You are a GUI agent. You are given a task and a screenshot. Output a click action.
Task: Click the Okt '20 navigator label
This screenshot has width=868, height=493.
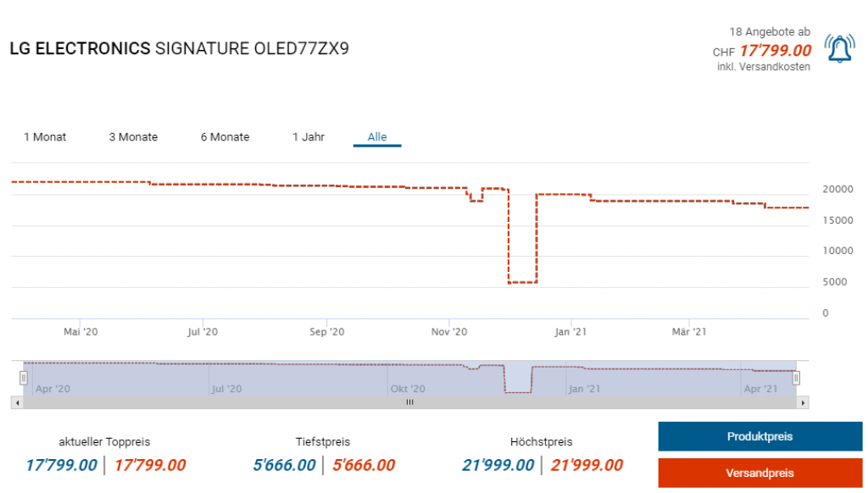click(x=408, y=389)
